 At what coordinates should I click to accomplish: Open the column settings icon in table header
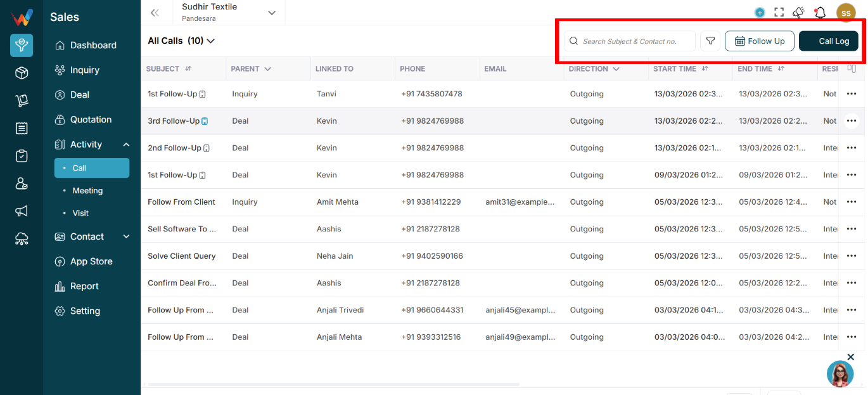pyautogui.click(x=852, y=68)
